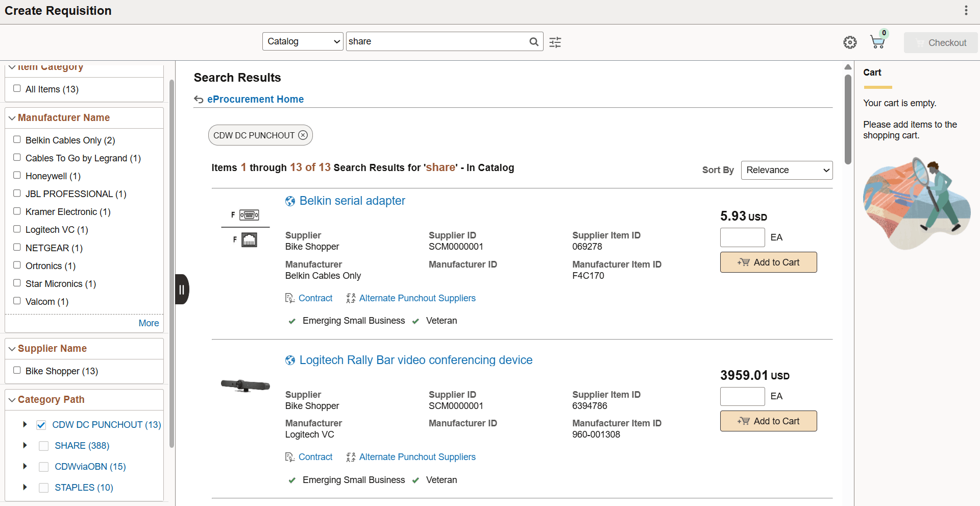
Task: Open Contract link for Logitech Rally Bar
Action: 315,457
